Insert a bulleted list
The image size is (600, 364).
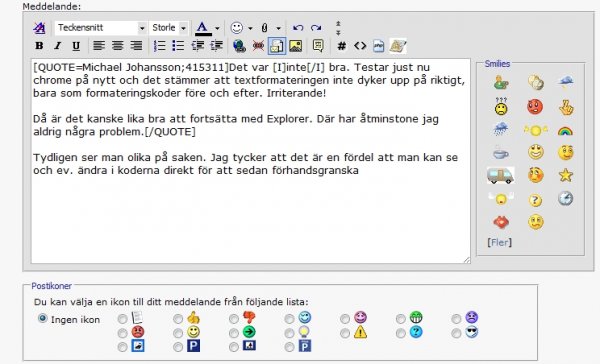(178, 46)
